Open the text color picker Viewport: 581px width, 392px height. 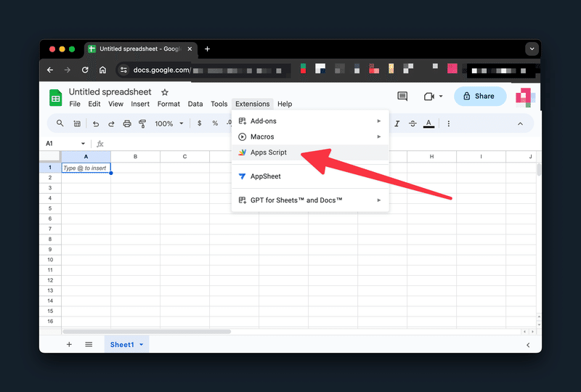pos(428,123)
